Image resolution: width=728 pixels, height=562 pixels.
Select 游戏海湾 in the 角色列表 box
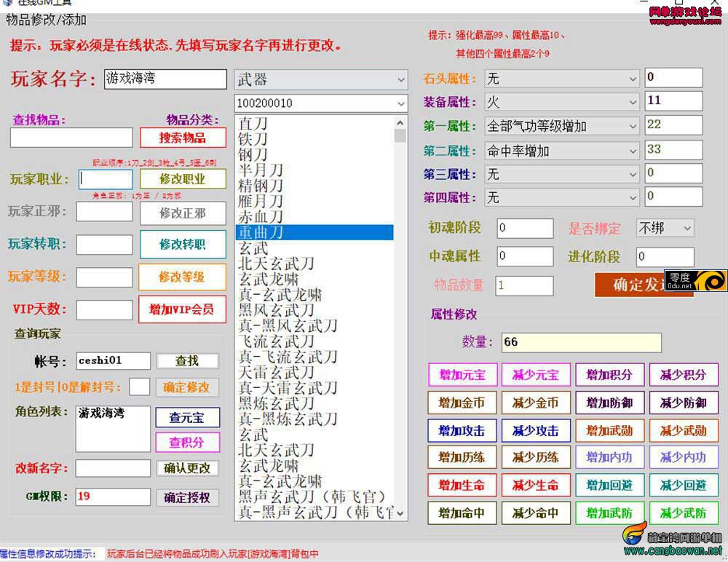101,413
